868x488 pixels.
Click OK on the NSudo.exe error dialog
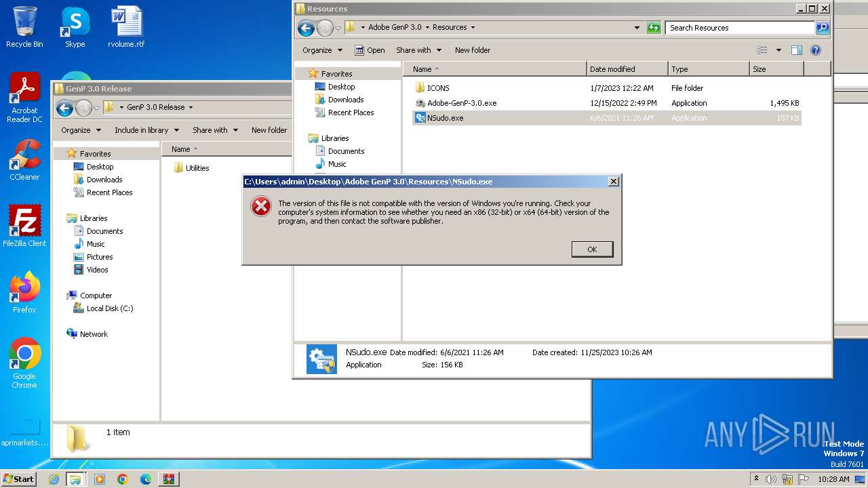pyautogui.click(x=592, y=249)
